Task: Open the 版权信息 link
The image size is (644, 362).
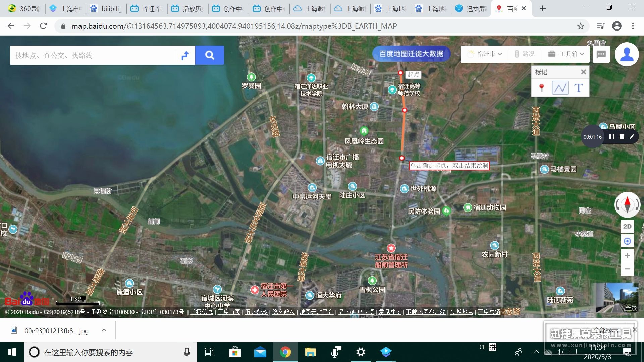Action: pos(202,312)
